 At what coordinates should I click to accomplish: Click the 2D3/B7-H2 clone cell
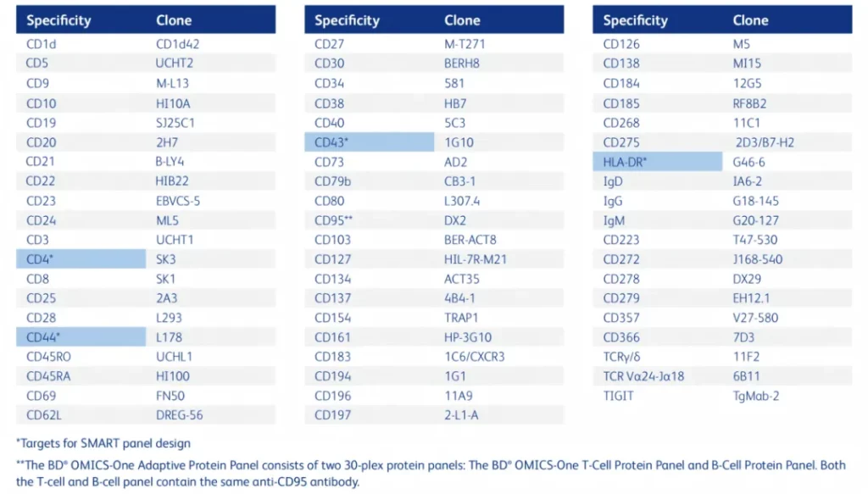[x=766, y=142]
